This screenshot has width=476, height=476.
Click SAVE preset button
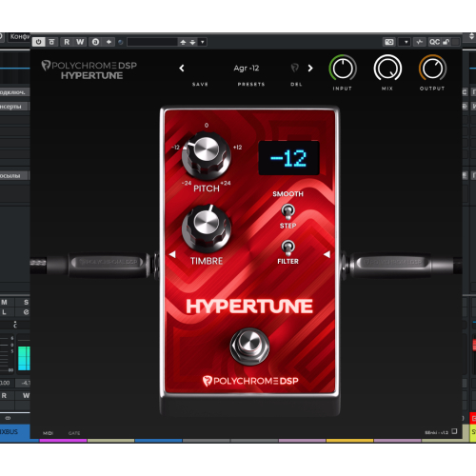pos(200,85)
